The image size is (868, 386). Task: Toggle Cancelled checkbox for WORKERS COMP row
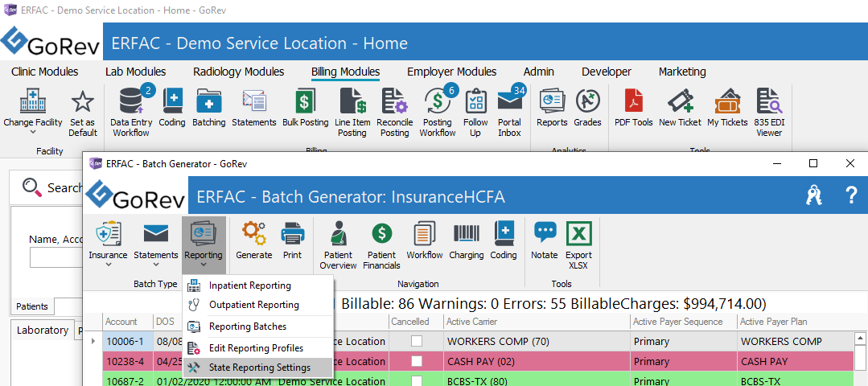click(x=416, y=342)
